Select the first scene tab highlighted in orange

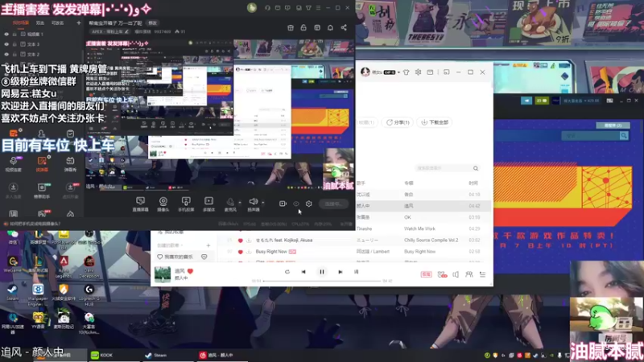[x=21, y=23]
